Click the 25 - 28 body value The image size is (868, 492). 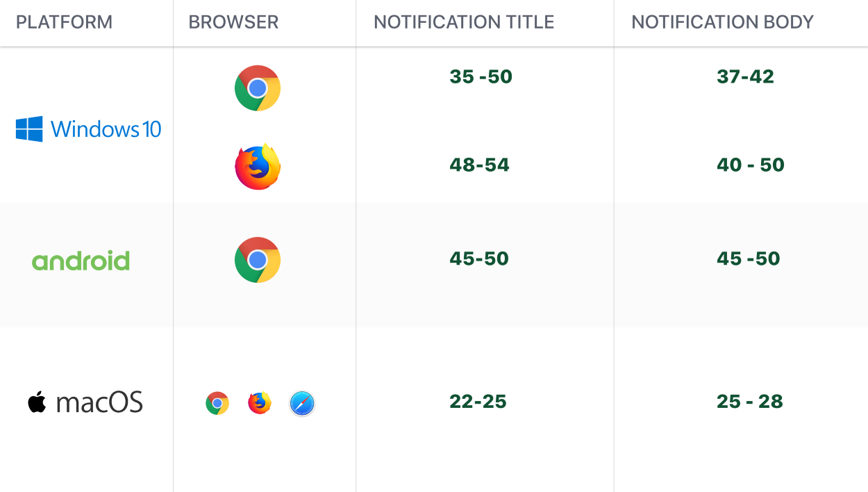pos(750,402)
